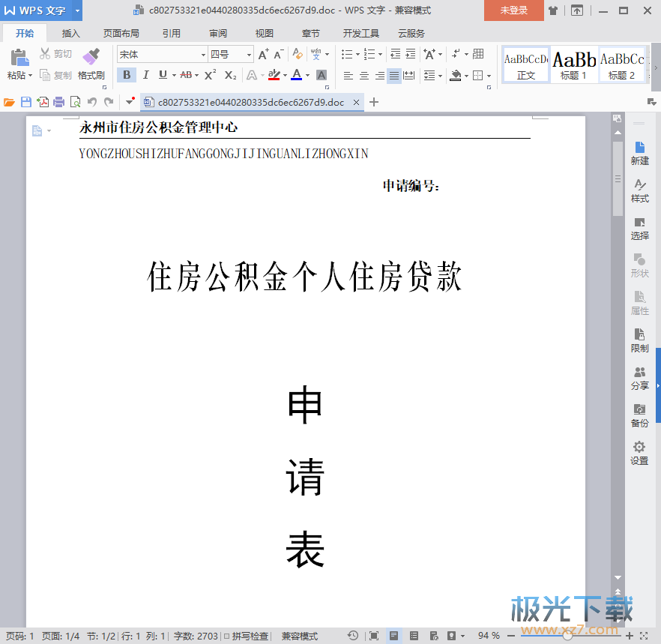
Task: Click the print icon in quick toolbar
Action: (58, 103)
